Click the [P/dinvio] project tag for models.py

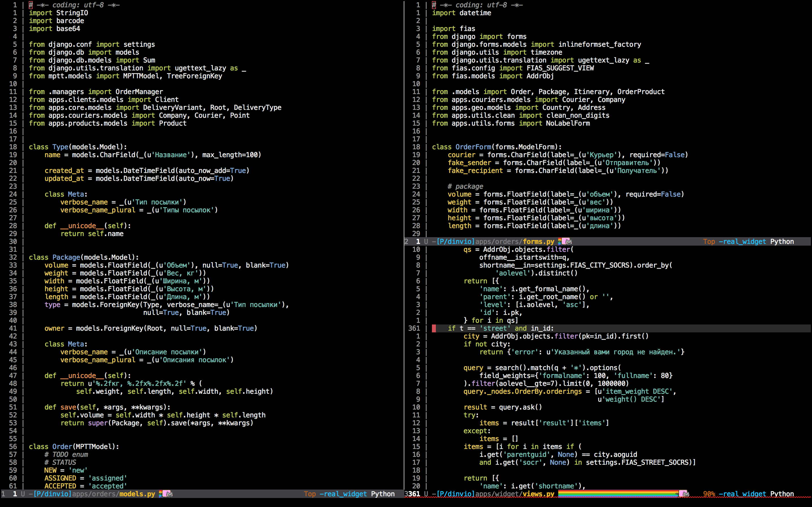tap(52, 494)
